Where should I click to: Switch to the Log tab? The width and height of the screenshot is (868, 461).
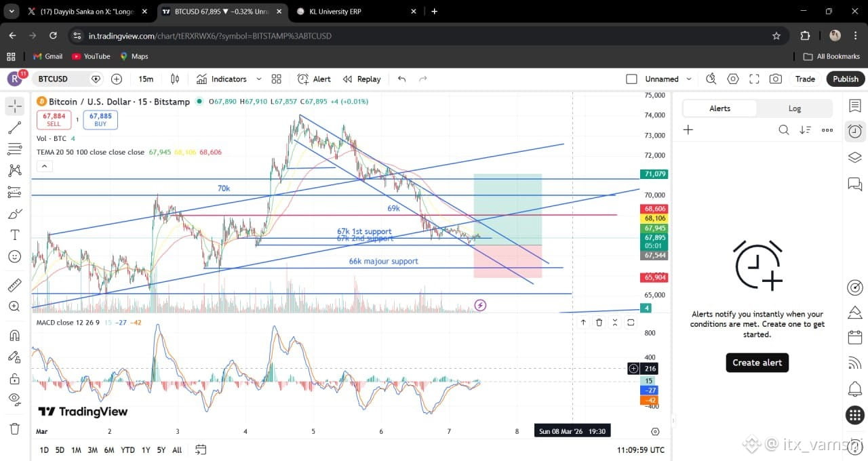795,108
